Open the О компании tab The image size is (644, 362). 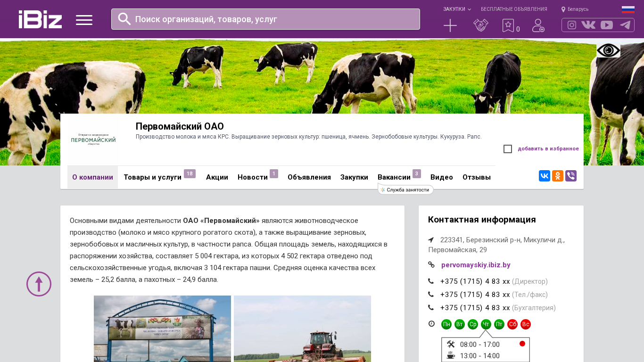92,177
